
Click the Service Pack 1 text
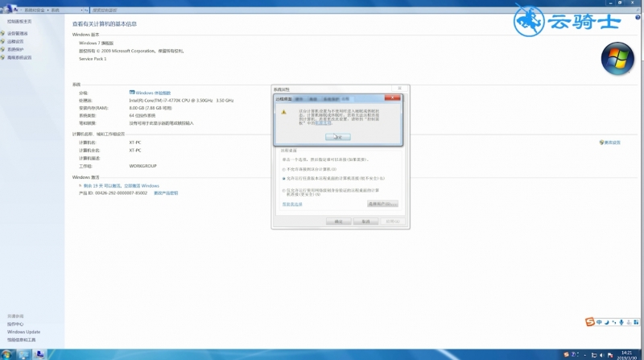[93, 59]
